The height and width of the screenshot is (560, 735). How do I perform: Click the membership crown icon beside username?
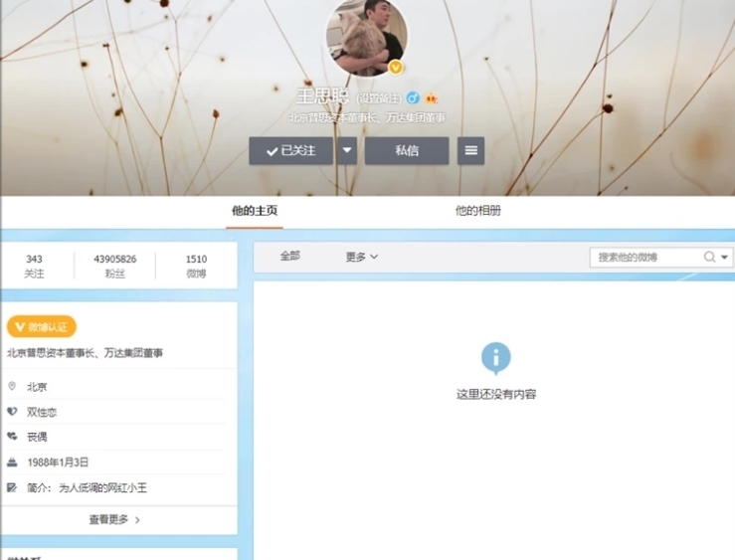(432, 98)
